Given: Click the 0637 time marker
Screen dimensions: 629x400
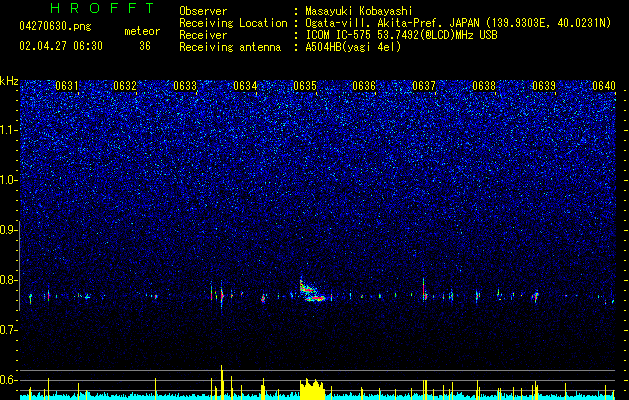Looking at the screenshot, I should (424, 86).
